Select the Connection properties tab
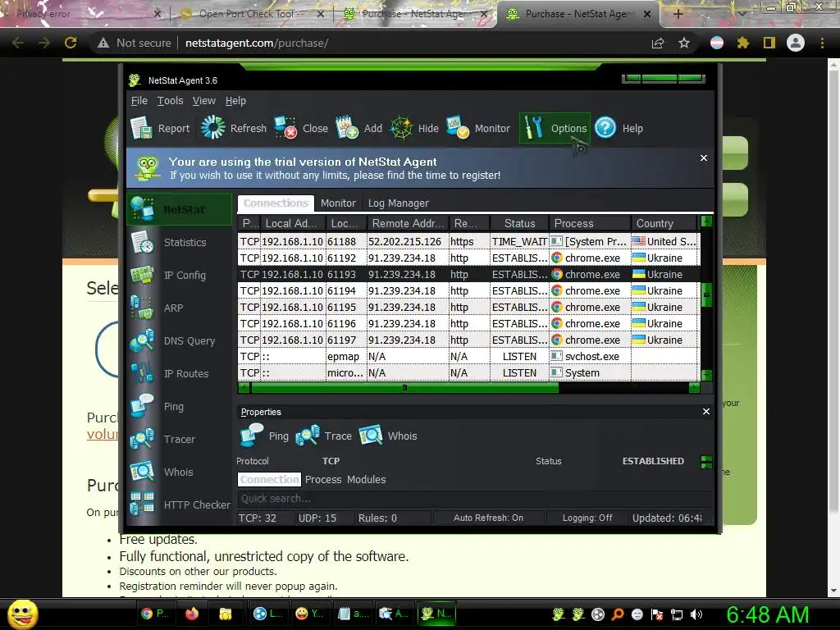The width and height of the screenshot is (840, 630). click(x=269, y=479)
